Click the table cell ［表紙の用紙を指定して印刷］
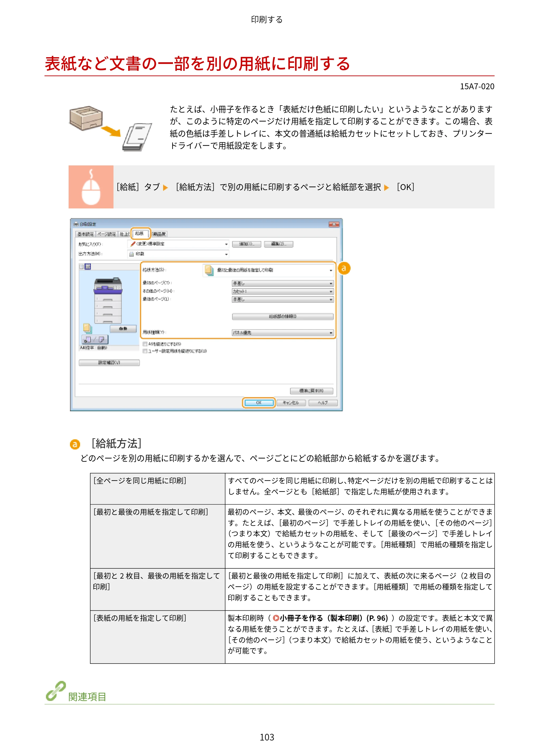534x756 pixels. coord(158,637)
